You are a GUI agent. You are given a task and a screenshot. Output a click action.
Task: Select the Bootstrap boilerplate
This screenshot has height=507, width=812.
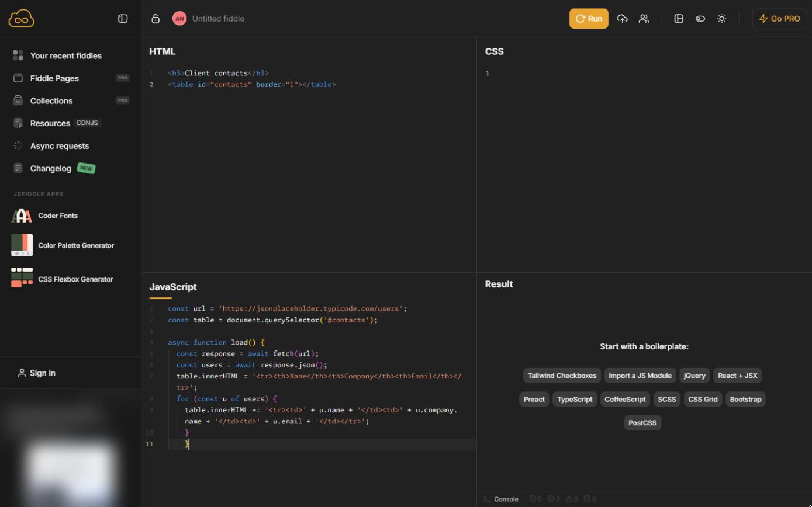745,400
